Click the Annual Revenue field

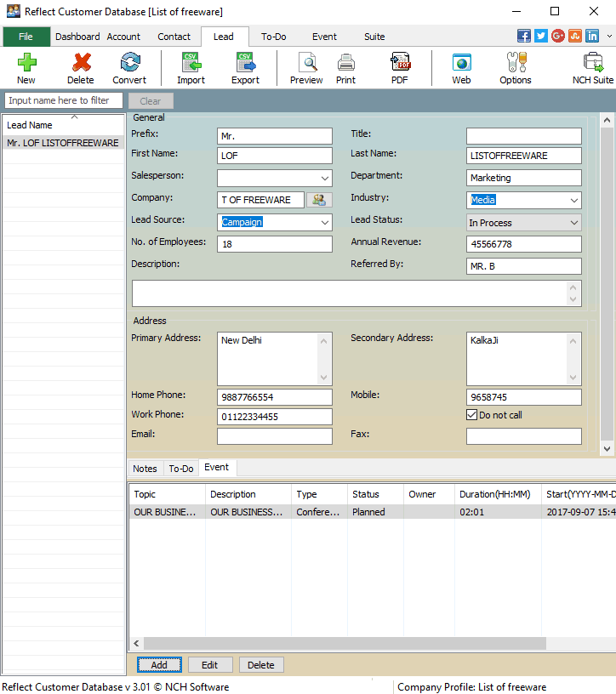point(524,244)
